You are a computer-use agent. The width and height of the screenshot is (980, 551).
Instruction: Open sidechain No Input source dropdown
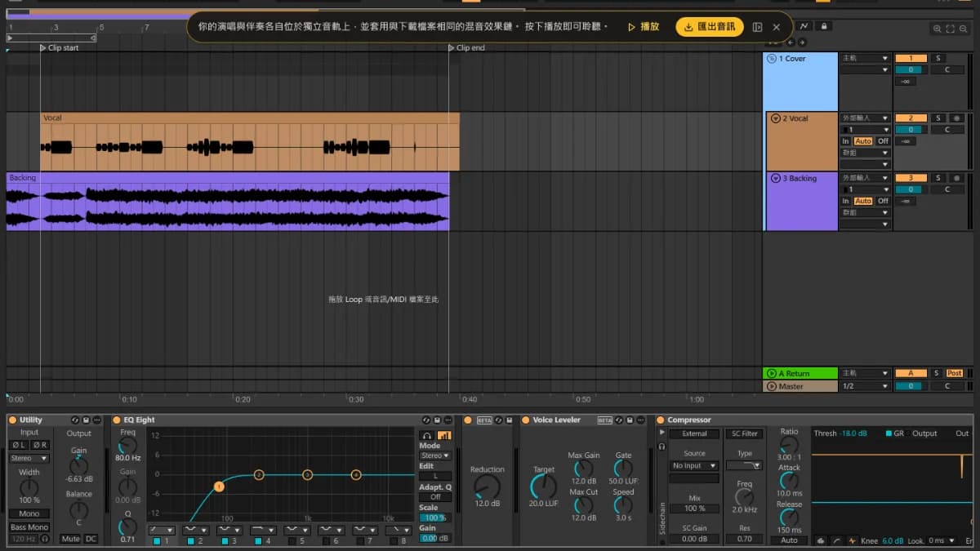[x=694, y=465]
